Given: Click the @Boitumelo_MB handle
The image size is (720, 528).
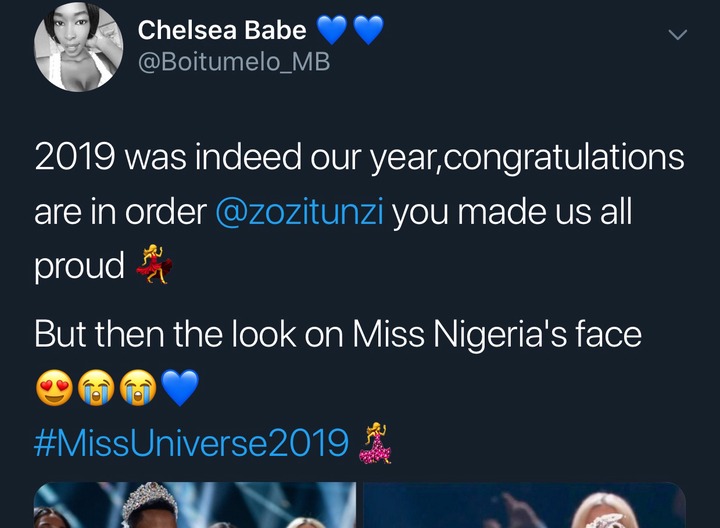Looking at the screenshot, I should pos(233,62).
